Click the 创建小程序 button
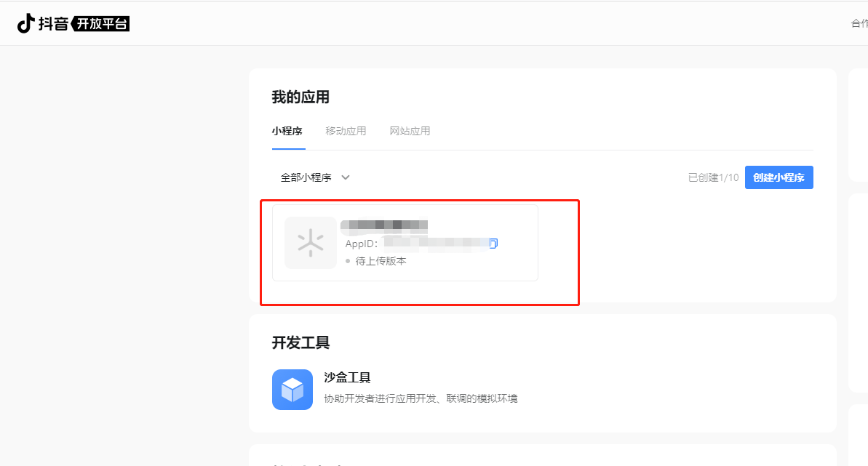This screenshot has height=466, width=868. [779, 177]
